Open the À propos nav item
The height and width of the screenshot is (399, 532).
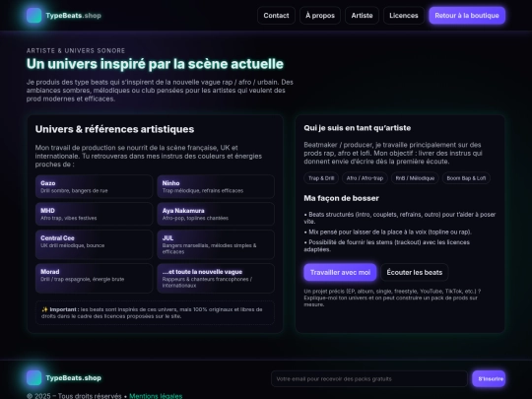320,15
